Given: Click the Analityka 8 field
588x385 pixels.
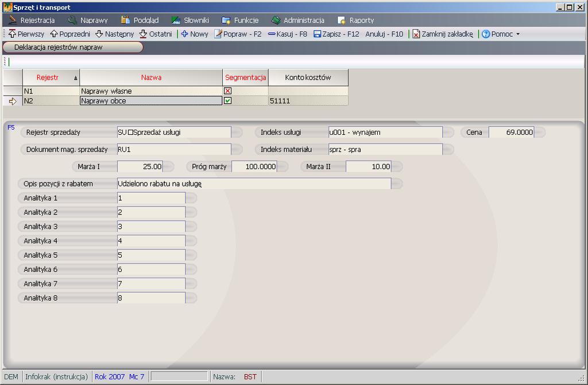Looking at the screenshot, I should point(151,298).
